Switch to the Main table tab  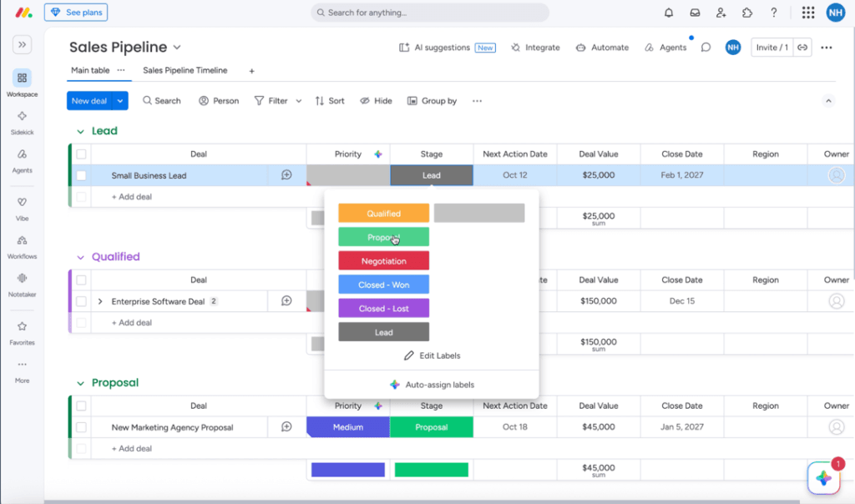tap(90, 70)
